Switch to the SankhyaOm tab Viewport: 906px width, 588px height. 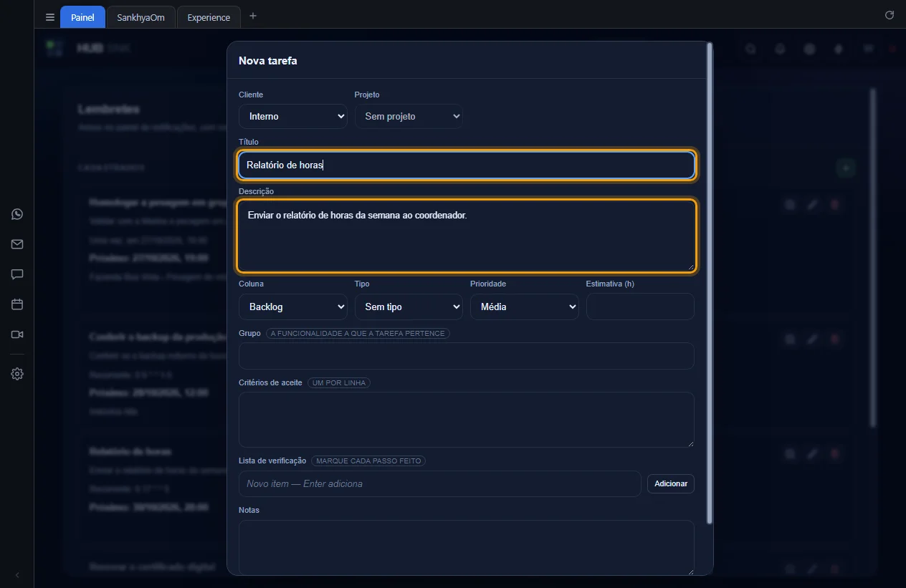tap(140, 17)
